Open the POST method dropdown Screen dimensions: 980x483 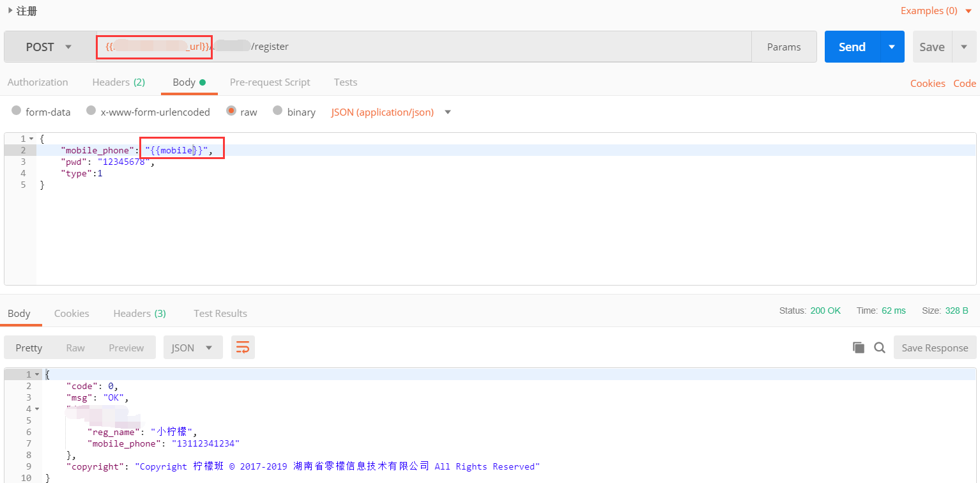(x=49, y=47)
